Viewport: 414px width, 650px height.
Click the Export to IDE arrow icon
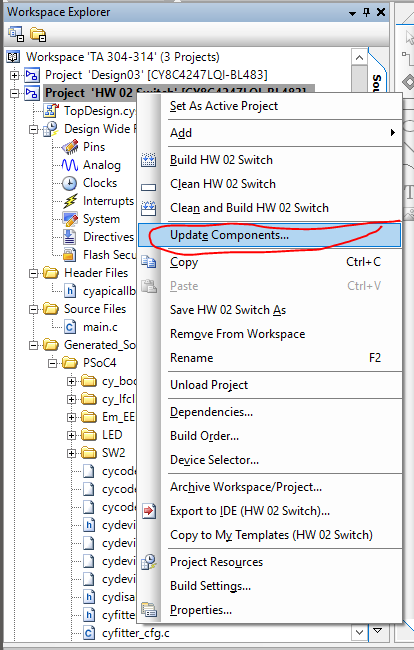148,511
